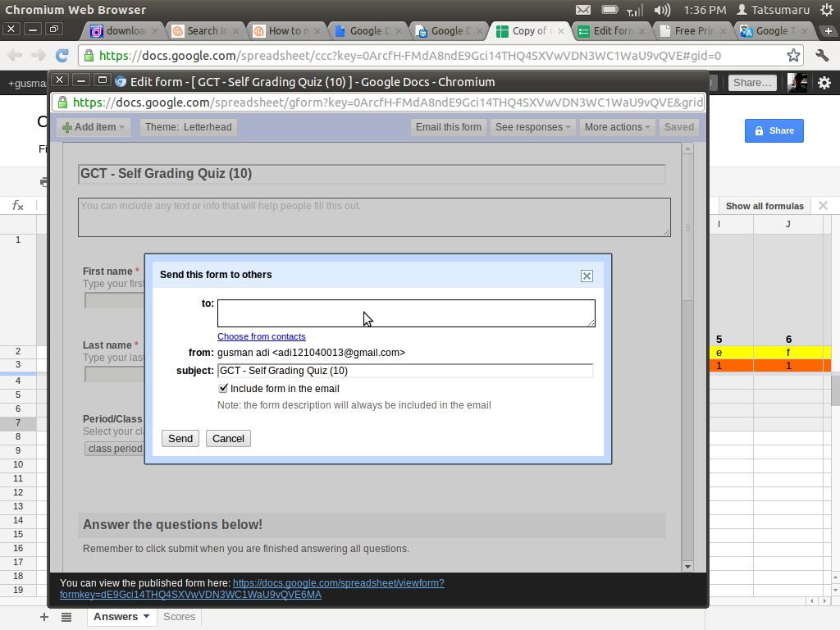Select column J header
The height and width of the screenshot is (630, 840).
788,224
